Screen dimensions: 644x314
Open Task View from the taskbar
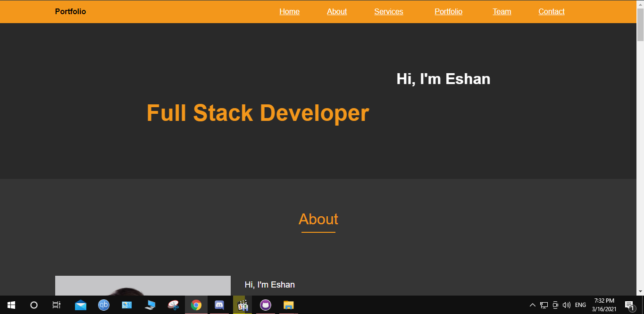[56, 305]
